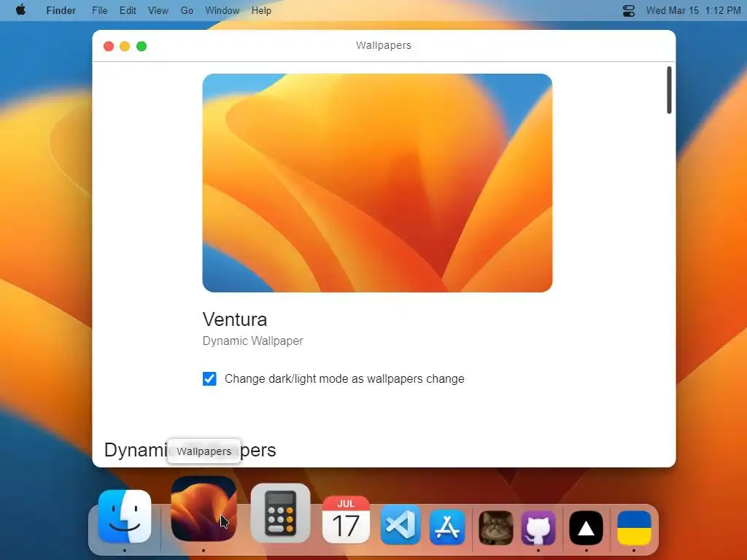
Task: Open the GitHub octocat icon in dock
Action: click(538, 528)
